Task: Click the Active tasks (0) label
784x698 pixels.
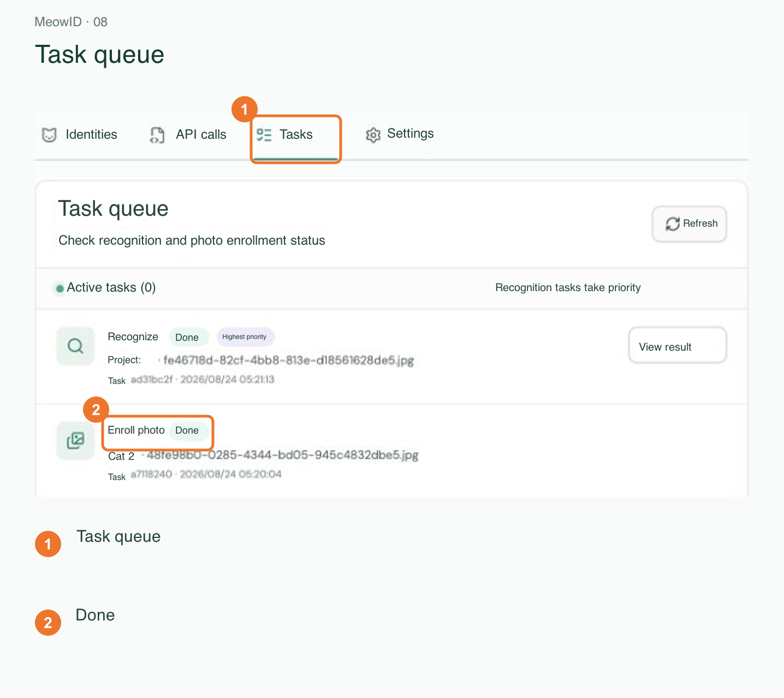Action: click(111, 288)
